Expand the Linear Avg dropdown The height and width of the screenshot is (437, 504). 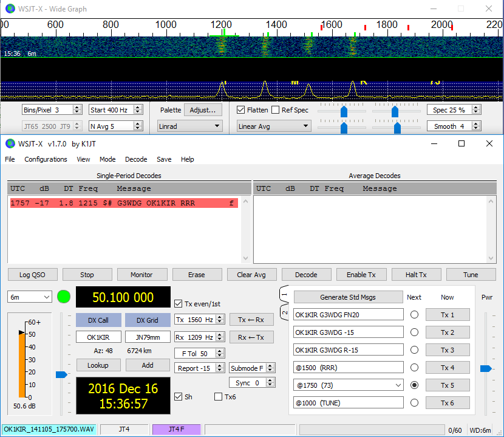tap(273, 126)
